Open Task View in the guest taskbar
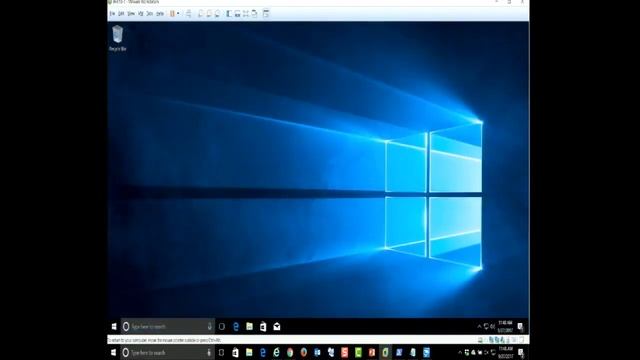Image resolution: width=640 pixels, height=360 pixels. [x=222, y=327]
